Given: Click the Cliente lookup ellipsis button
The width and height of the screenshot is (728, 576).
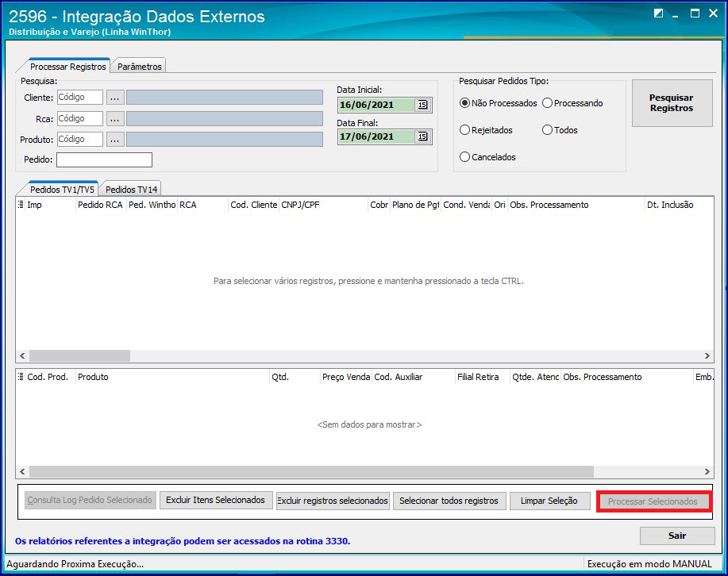Looking at the screenshot, I should [x=115, y=98].
